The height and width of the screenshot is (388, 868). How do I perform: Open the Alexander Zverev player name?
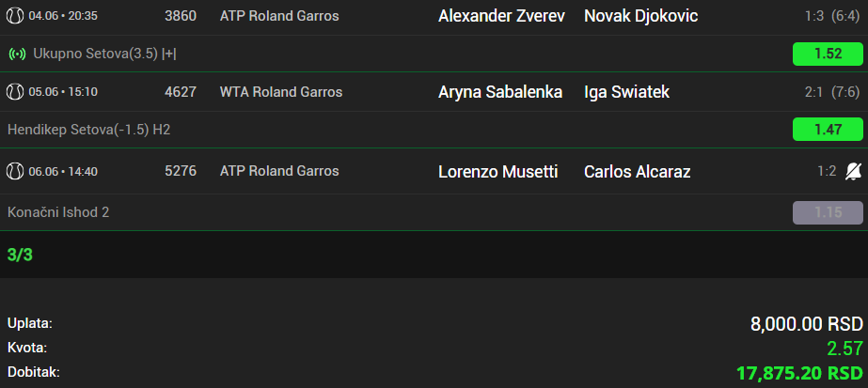pyautogui.click(x=501, y=16)
